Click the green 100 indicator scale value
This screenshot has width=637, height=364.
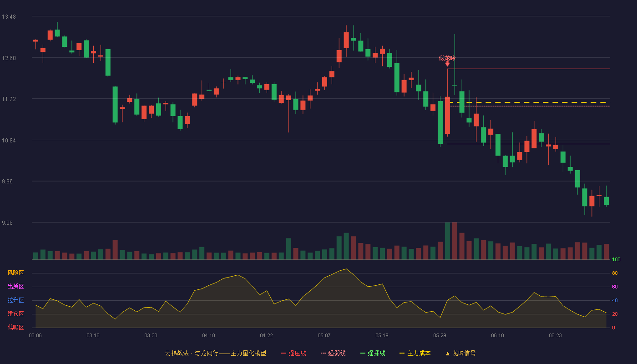[616, 260]
